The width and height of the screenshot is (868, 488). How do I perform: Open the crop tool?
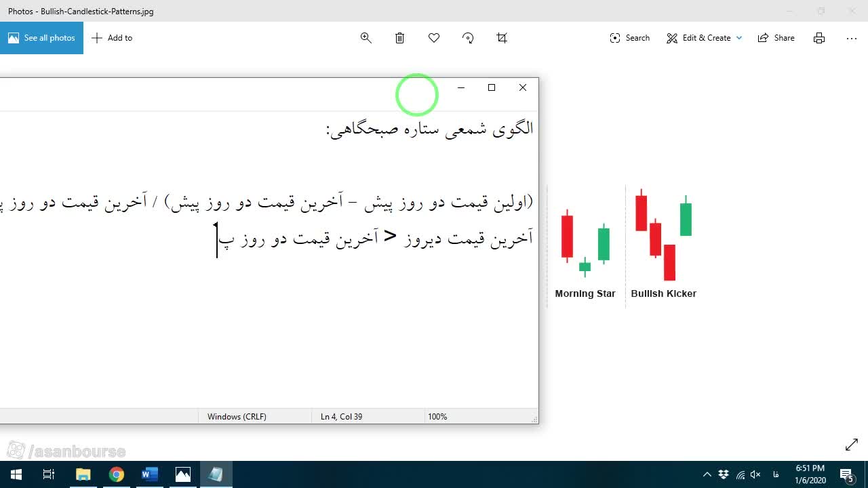click(x=502, y=38)
